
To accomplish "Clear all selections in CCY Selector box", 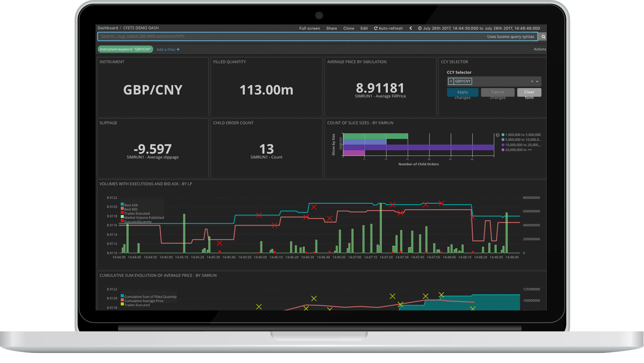I will [532, 82].
